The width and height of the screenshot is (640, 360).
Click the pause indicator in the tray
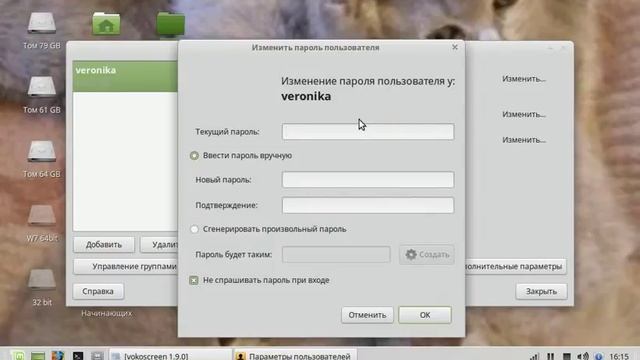pos(550,356)
